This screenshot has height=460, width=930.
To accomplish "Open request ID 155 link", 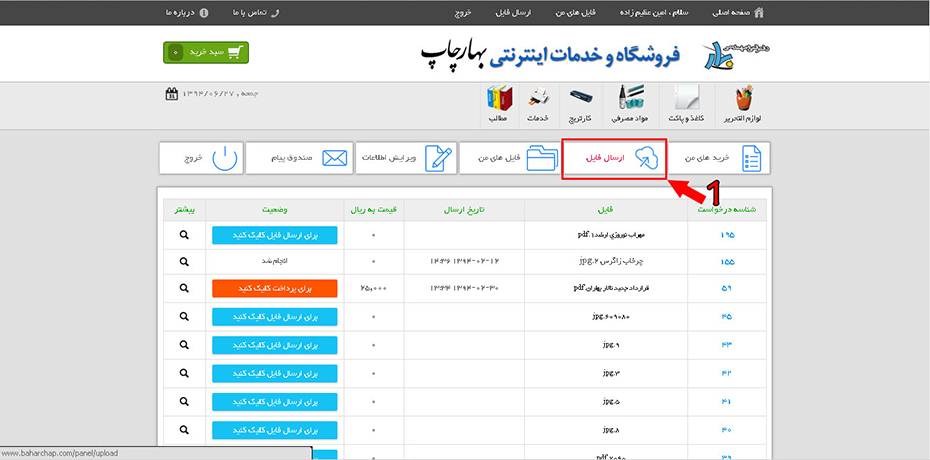I will tap(727, 262).
